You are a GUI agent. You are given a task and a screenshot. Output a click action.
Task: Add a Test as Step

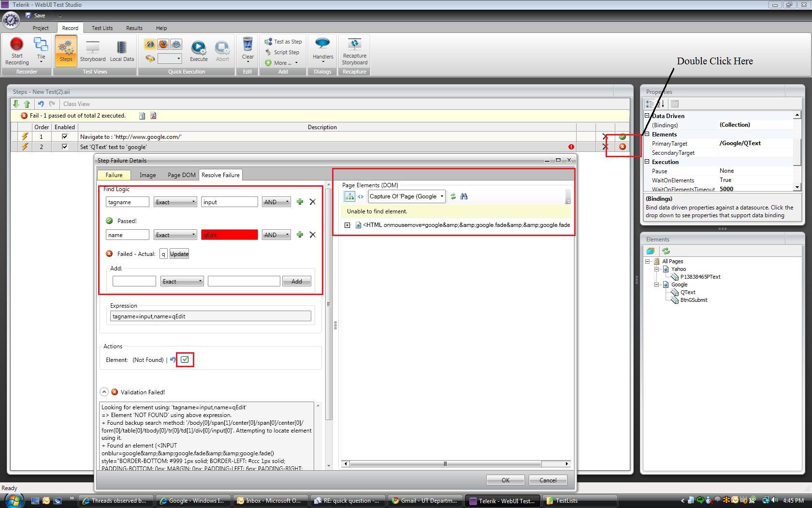[x=283, y=42]
